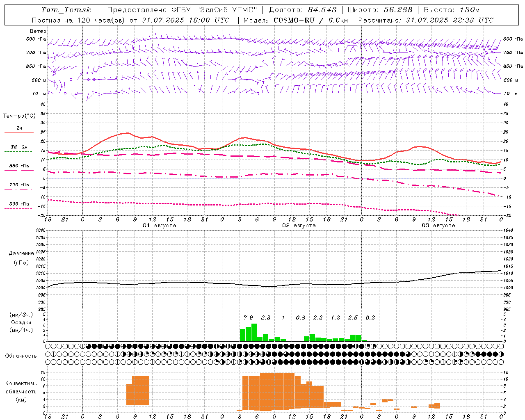Click the 0.2 precipitation total
Screen dimensions: 525x420
coord(370,317)
